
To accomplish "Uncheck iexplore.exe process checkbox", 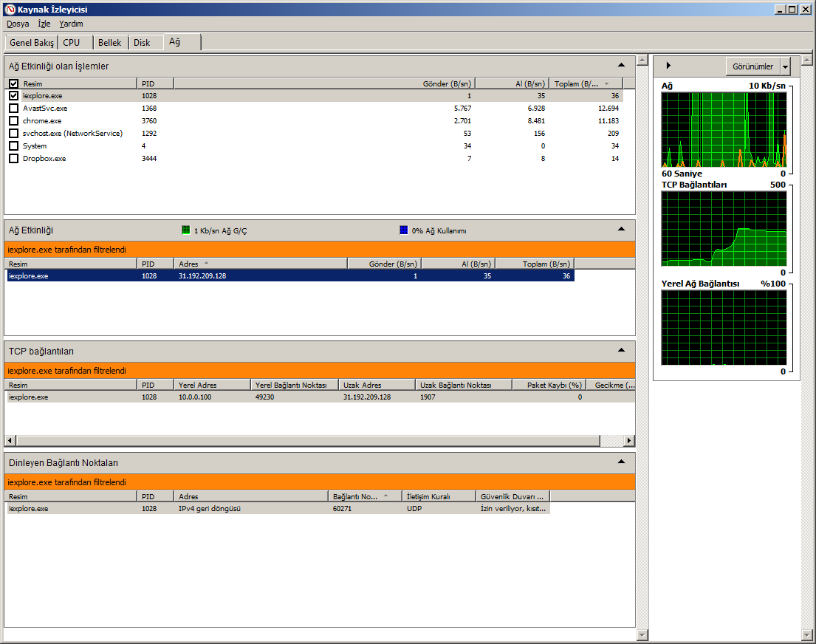I will coord(14,96).
